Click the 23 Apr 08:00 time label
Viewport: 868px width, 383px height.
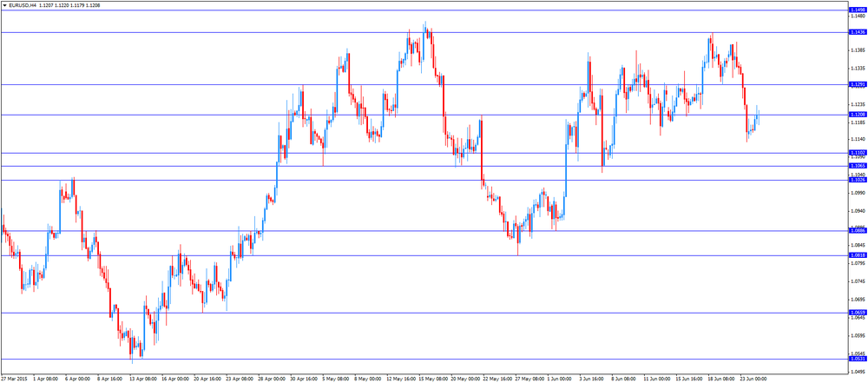click(x=240, y=380)
